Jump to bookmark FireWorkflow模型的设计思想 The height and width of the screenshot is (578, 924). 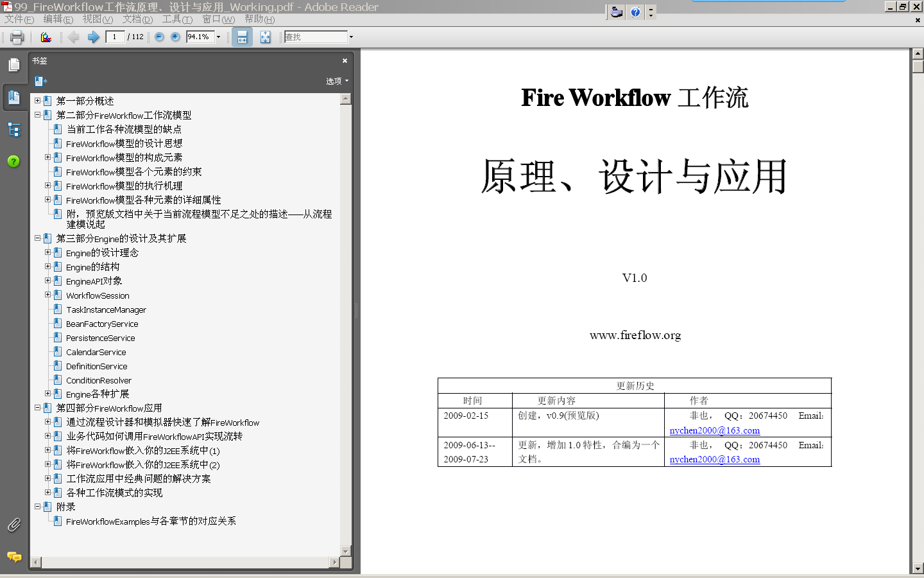point(124,143)
